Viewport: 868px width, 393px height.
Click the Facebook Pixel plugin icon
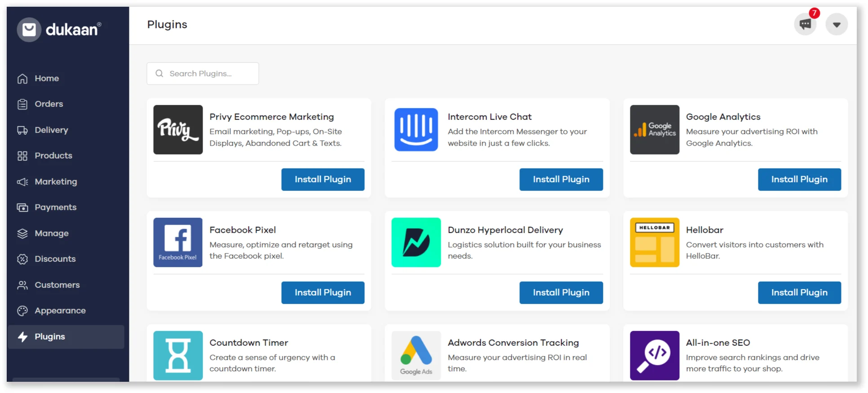coord(178,243)
